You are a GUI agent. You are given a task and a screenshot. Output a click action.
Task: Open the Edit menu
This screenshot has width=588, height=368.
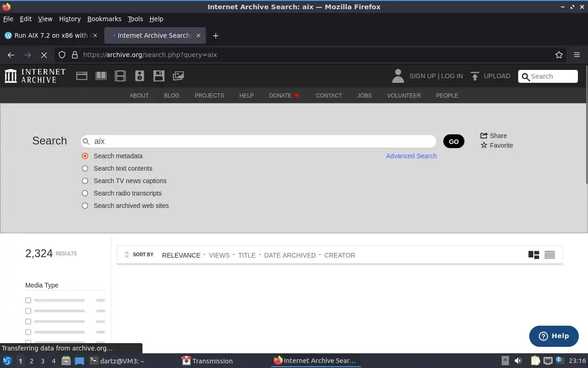click(x=26, y=19)
